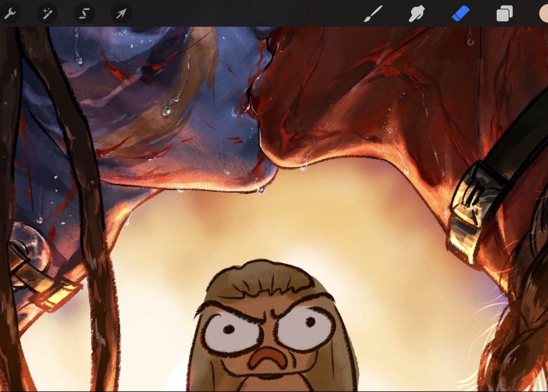Activate the Selection tool
The height and width of the screenshot is (392, 548).
point(84,14)
